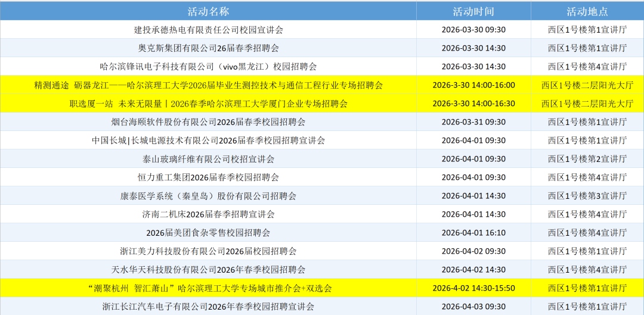Image resolution: width=644 pixels, height=315 pixels.
Task: Click the time for 济南二机床 row
Action: coord(473,214)
